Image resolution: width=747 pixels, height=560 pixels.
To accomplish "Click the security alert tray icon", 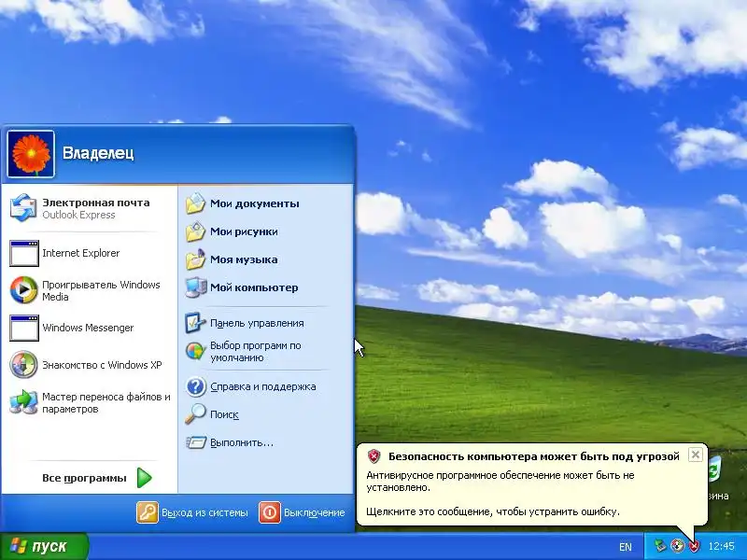I will click(x=694, y=546).
